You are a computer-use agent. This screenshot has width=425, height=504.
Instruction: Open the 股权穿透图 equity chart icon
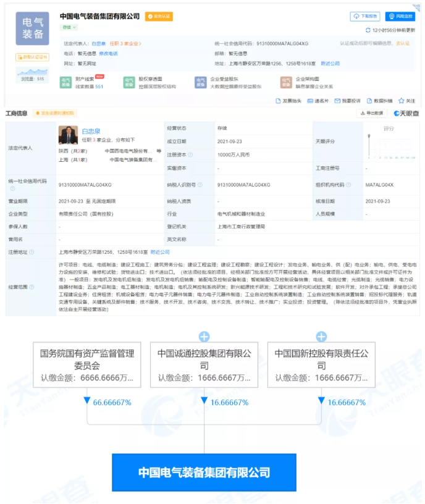pyautogui.click(x=129, y=83)
